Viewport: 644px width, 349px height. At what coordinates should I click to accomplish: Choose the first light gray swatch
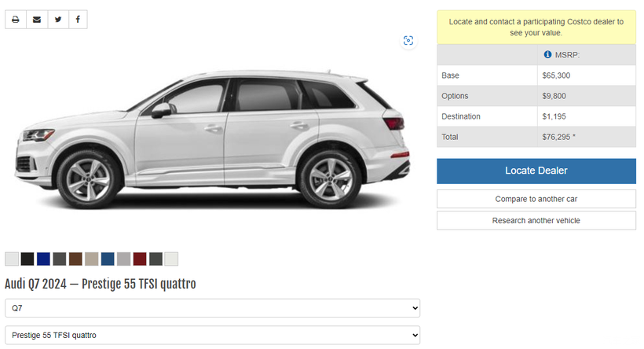(12, 259)
